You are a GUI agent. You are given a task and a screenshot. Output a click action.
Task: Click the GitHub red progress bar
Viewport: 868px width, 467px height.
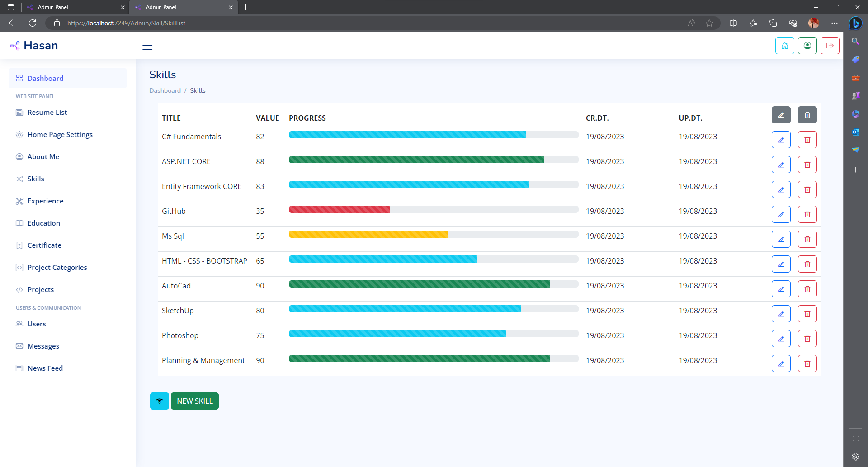tap(340, 209)
